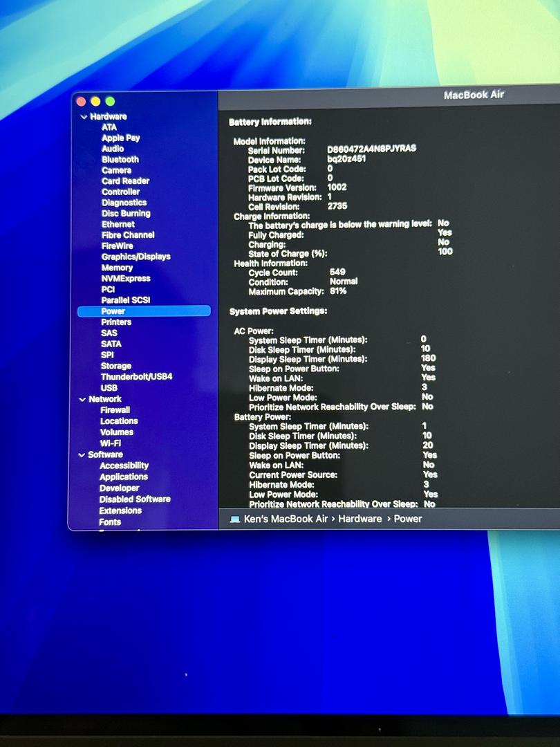This screenshot has width=560, height=747.
Task: Open Storage hardware info
Action: 115,366
